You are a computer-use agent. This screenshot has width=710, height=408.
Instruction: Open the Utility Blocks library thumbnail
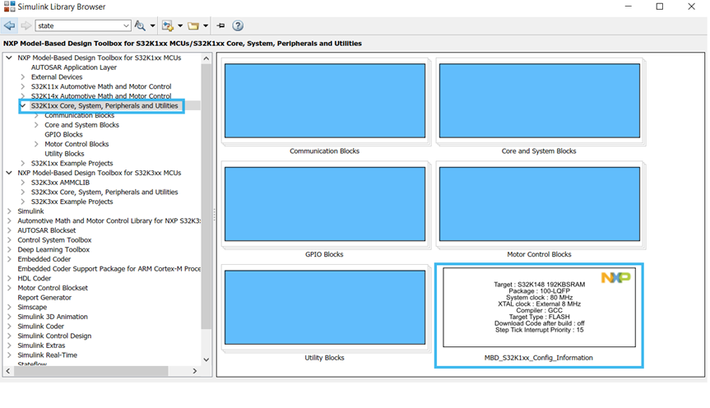pyautogui.click(x=325, y=307)
